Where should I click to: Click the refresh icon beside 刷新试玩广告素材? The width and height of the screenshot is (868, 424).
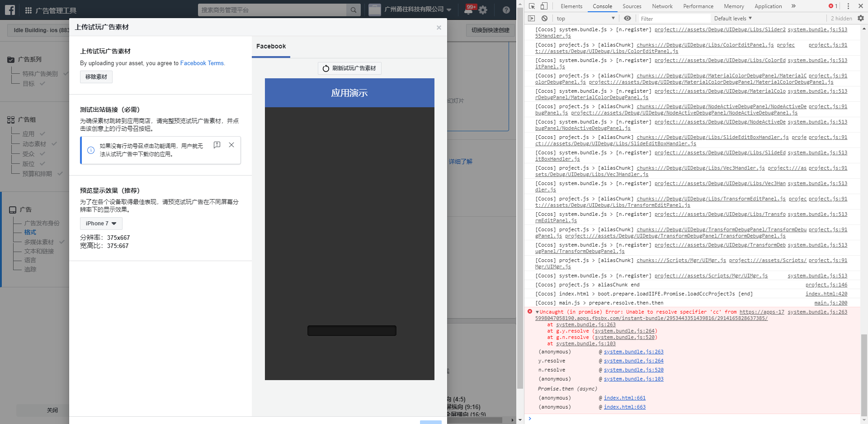(326, 68)
